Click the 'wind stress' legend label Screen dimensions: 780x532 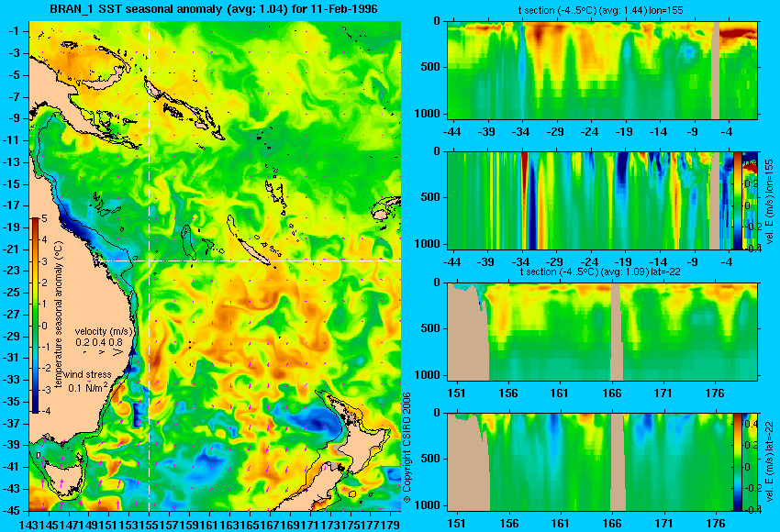pos(87,375)
